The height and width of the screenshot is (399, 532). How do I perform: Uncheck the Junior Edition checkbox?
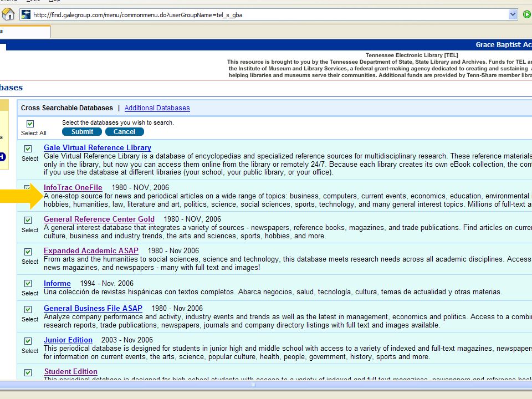tap(28, 341)
